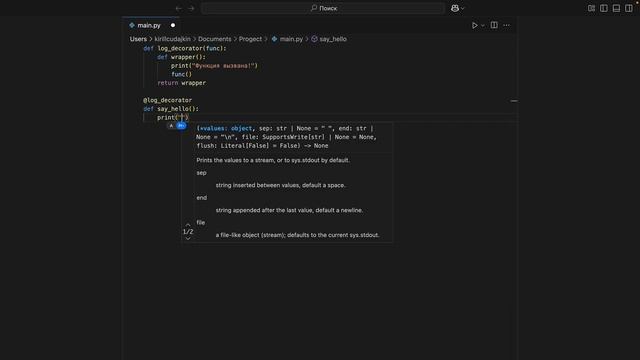The width and height of the screenshot is (640, 360).
Task: Click the 'file' parameter heading in tooltip
Action: pos(200,222)
